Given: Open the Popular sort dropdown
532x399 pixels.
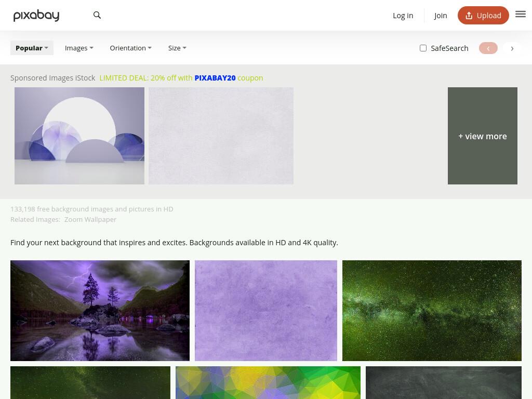Looking at the screenshot, I should tap(32, 48).
